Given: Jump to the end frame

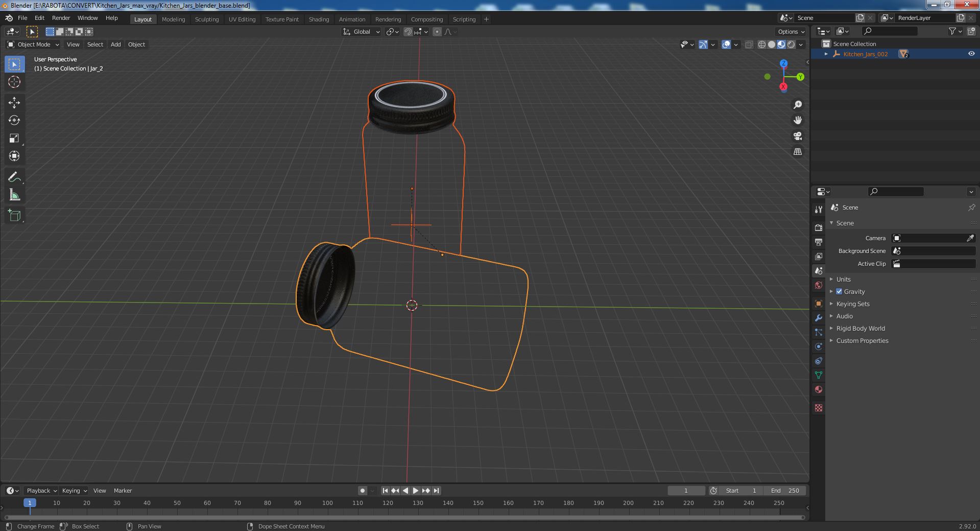Looking at the screenshot, I should click(436, 491).
